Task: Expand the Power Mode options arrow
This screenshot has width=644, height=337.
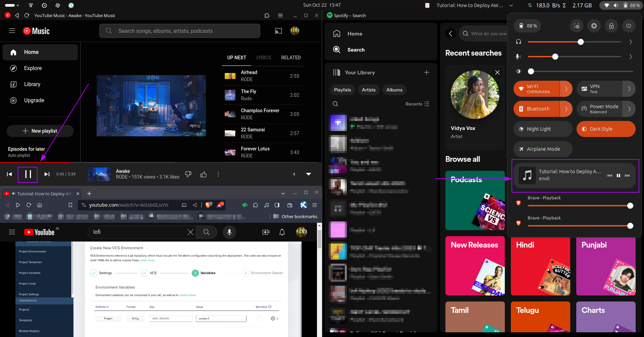Action: tap(629, 109)
